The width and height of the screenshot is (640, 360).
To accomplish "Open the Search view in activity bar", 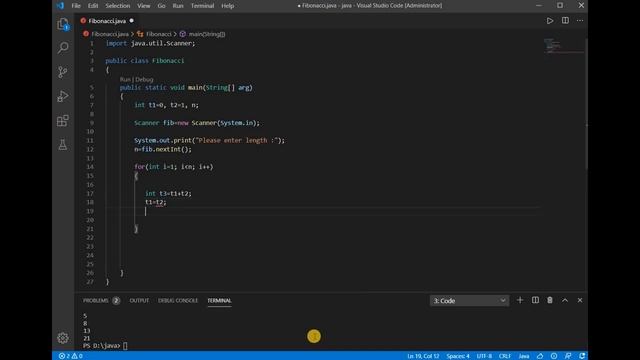I will tap(63, 48).
